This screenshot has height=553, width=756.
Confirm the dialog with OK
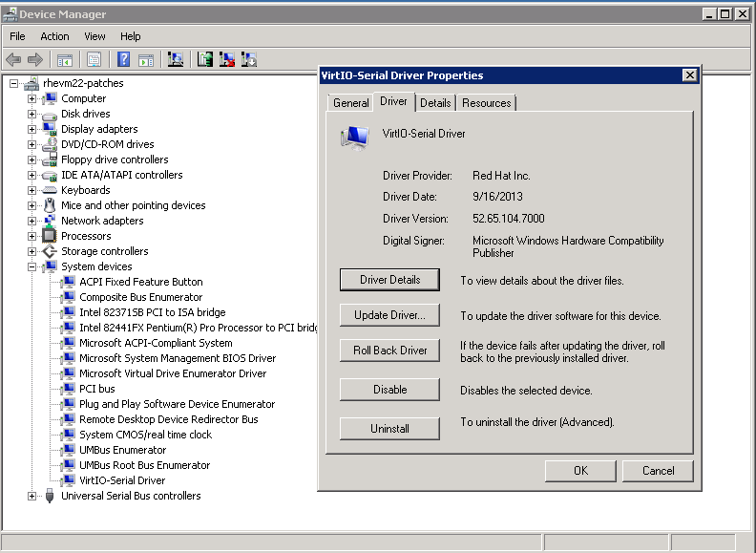pyautogui.click(x=580, y=471)
